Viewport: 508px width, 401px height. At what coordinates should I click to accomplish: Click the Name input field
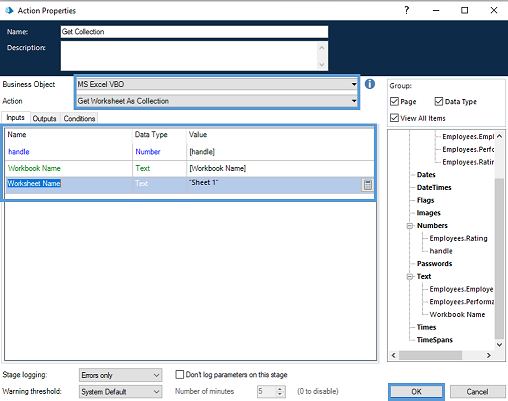tap(194, 32)
